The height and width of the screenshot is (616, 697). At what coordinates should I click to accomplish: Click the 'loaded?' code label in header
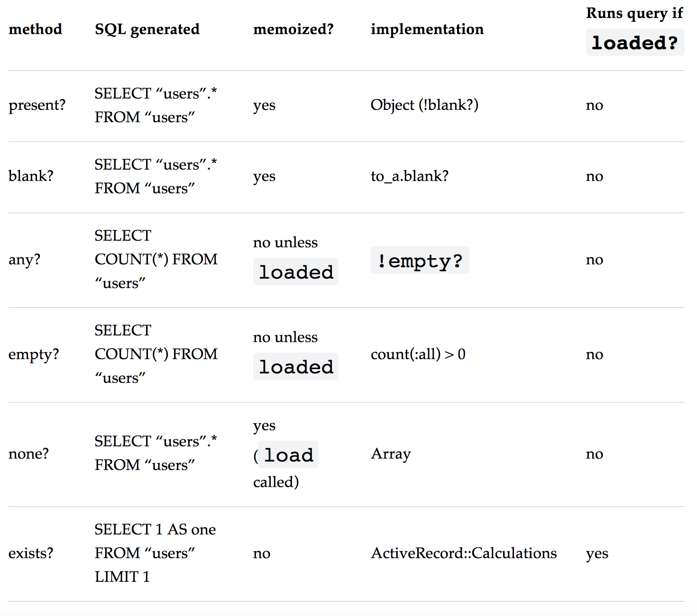635,43
